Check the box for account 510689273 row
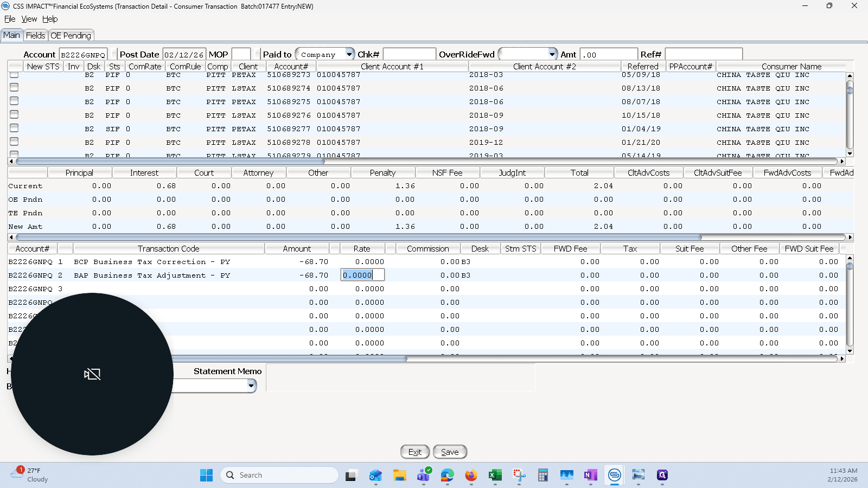 14,75
